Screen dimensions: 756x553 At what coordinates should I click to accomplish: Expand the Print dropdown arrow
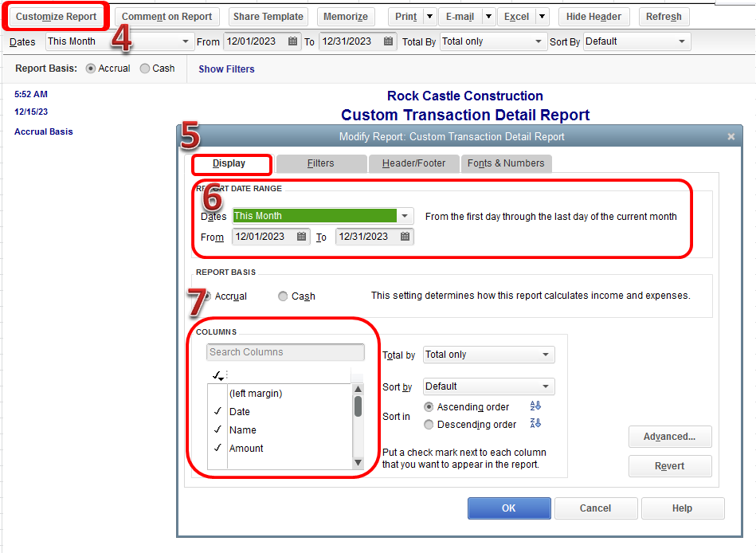pos(429,17)
